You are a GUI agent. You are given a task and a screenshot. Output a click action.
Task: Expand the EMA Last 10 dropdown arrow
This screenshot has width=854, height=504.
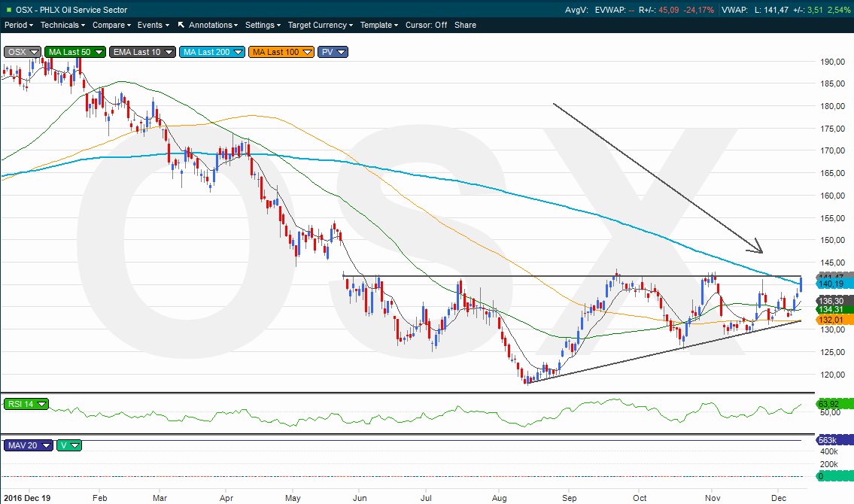169,52
